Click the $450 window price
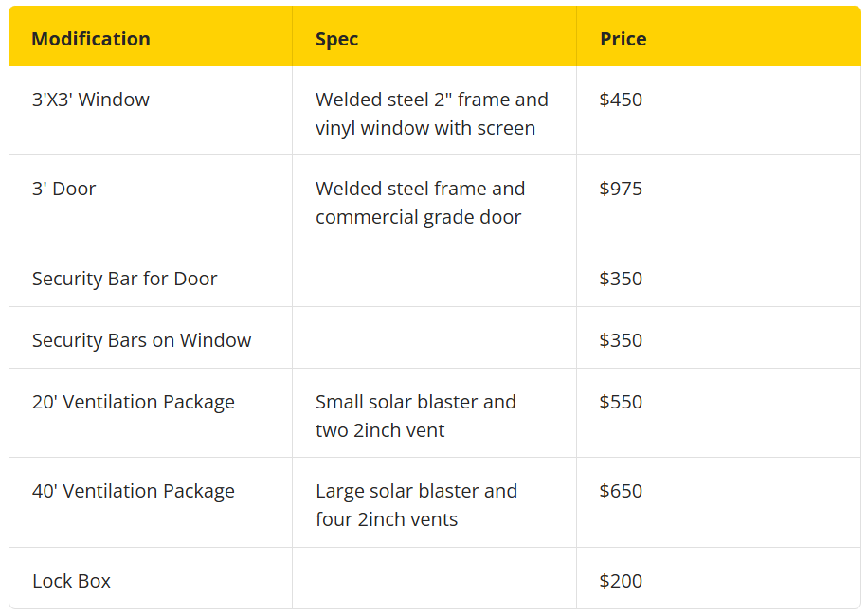 click(x=621, y=100)
